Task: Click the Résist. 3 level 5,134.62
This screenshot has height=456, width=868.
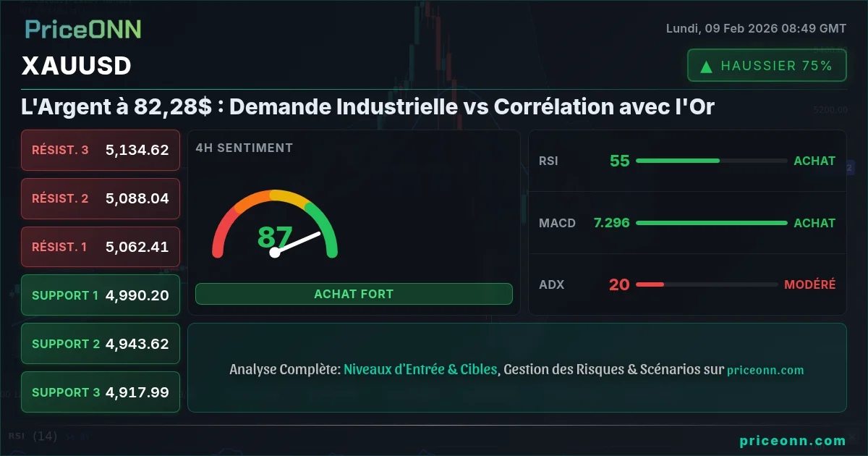Action: click(101, 150)
